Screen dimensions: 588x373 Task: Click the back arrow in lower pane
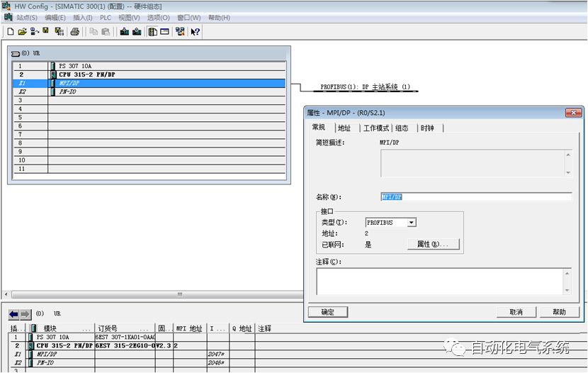click(x=14, y=314)
